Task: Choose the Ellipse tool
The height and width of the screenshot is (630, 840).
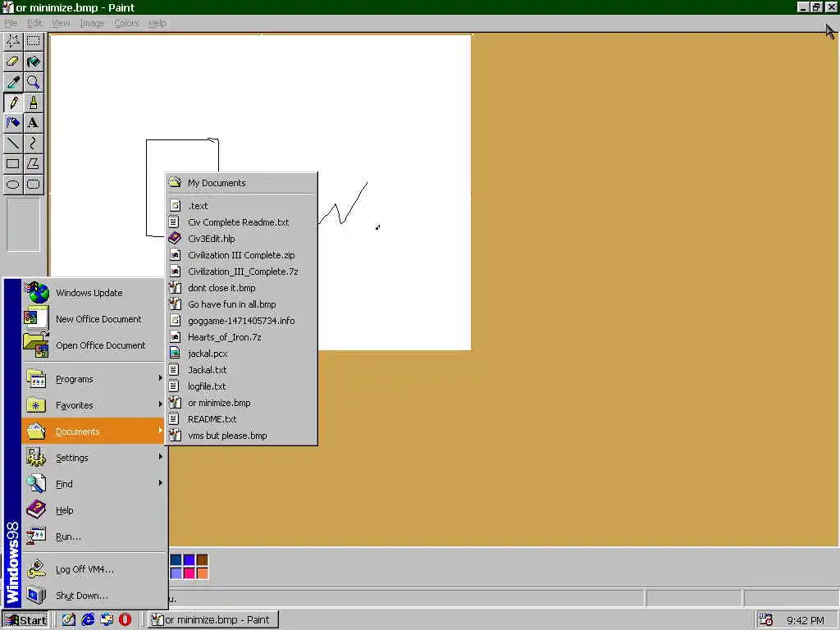Action: (13, 185)
